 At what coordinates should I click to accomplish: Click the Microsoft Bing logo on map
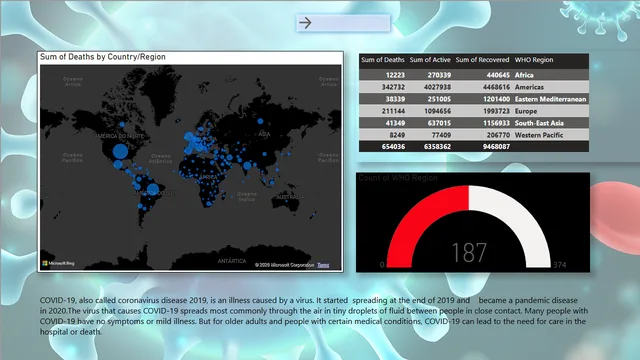coord(58,264)
